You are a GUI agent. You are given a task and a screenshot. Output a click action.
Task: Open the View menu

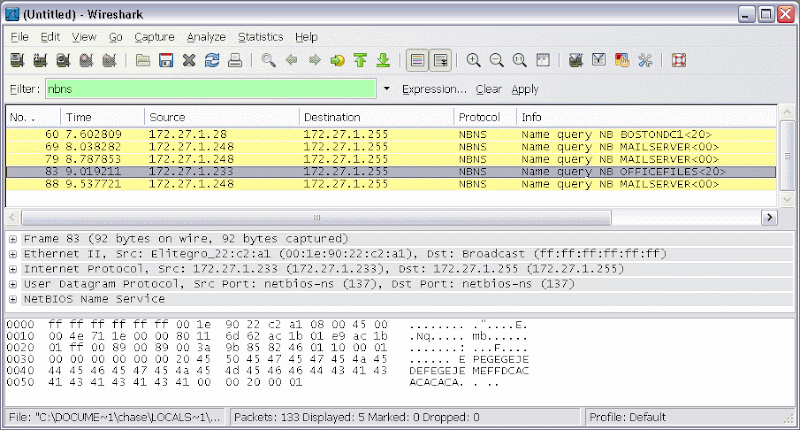pyautogui.click(x=84, y=37)
